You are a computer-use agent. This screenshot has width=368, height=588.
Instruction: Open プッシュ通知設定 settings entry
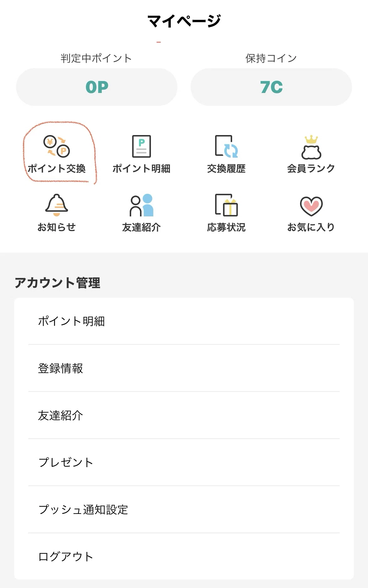tap(184, 509)
